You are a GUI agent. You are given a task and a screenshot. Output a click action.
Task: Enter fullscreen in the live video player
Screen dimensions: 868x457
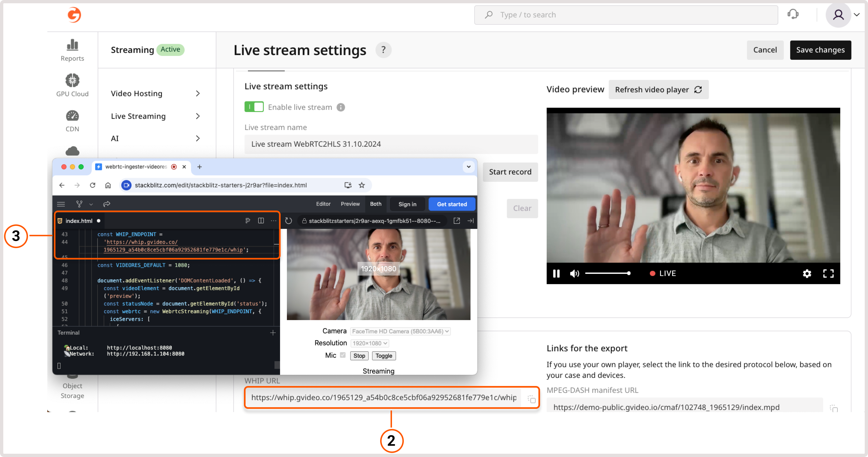click(x=829, y=273)
